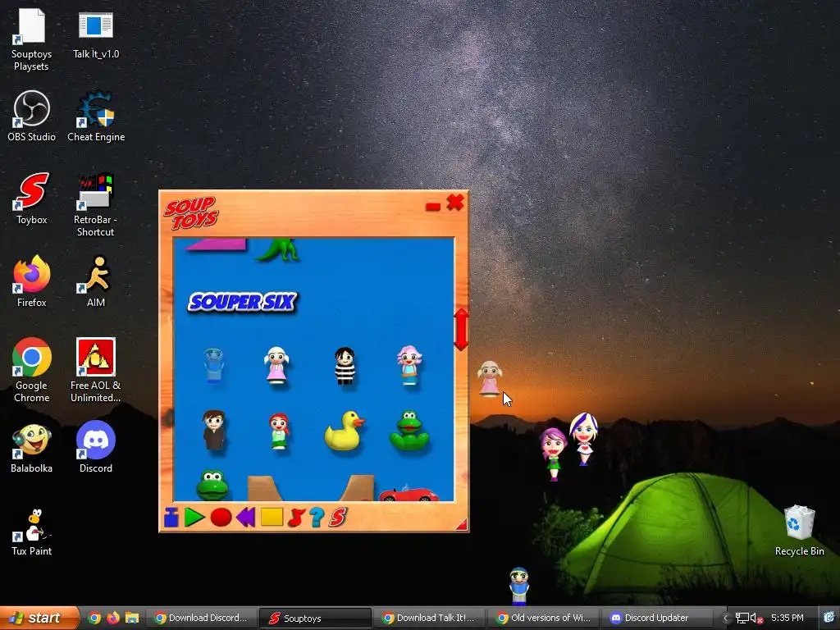Expand hidden tray icons with the chevron

click(x=726, y=619)
